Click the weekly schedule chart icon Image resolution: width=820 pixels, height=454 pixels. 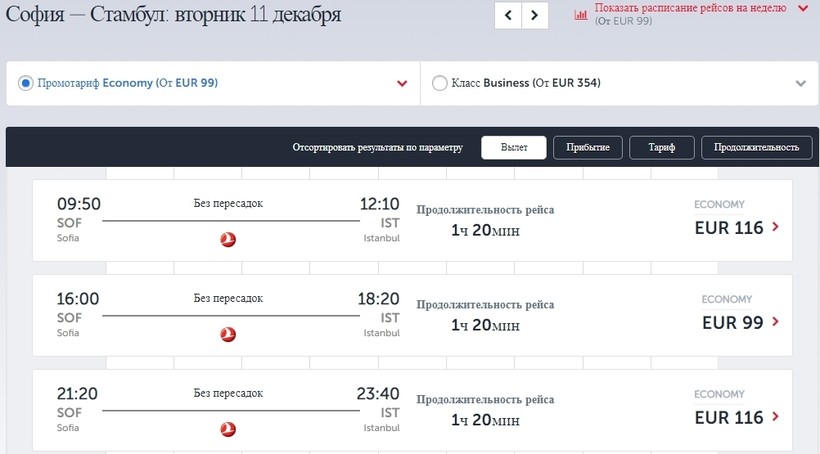pos(581,15)
